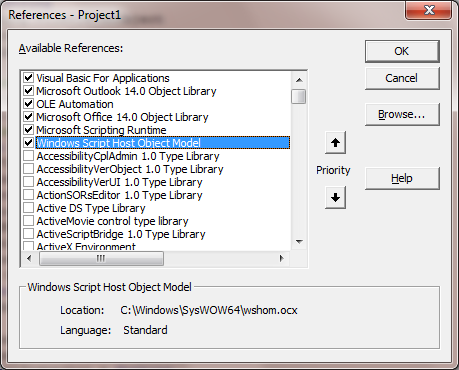
Task: Select the OLE Automation row text
Action: [x=75, y=104]
